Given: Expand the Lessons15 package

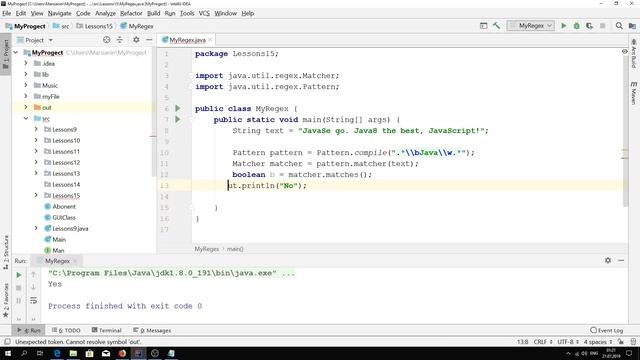Looking at the screenshot, I should (x=36, y=196).
